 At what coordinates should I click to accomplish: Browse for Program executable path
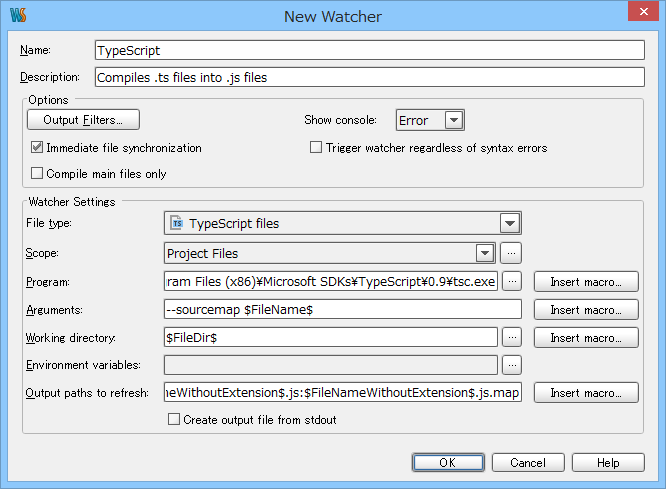pyautogui.click(x=512, y=281)
